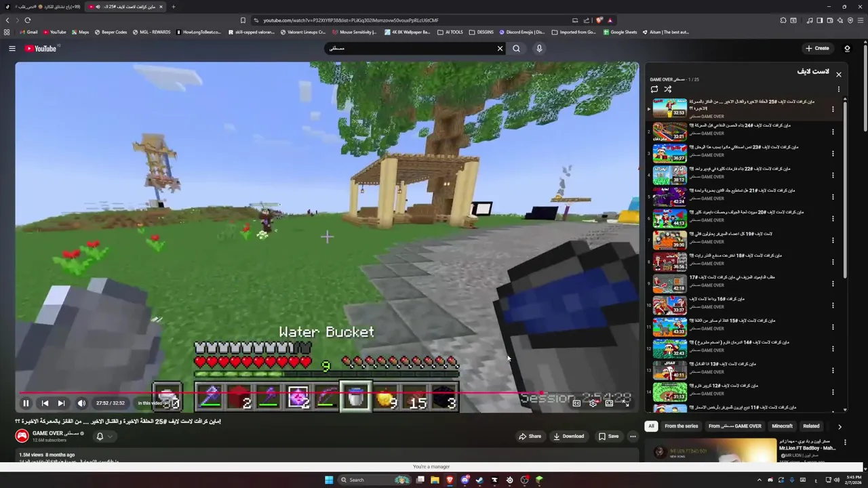This screenshot has width=868, height=488.
Task: Pause the video with the pause button
Action: 26,403
